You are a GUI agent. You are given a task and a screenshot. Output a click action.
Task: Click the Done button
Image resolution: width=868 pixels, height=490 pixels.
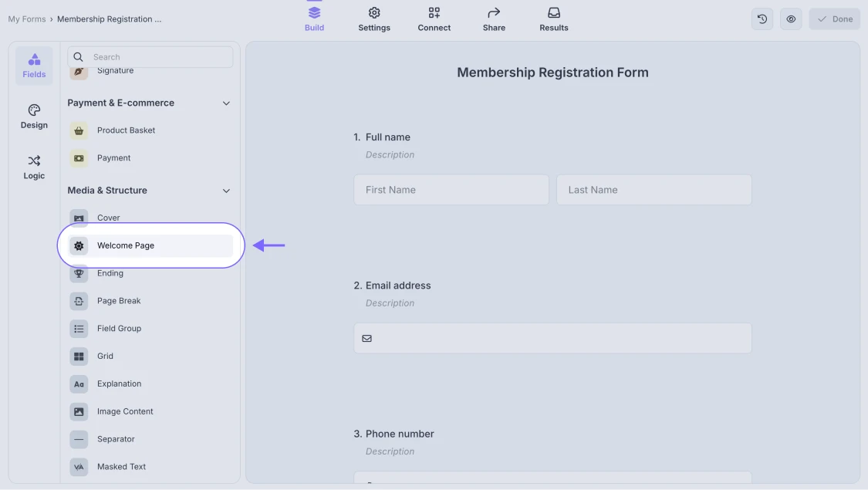click(834, 19)
